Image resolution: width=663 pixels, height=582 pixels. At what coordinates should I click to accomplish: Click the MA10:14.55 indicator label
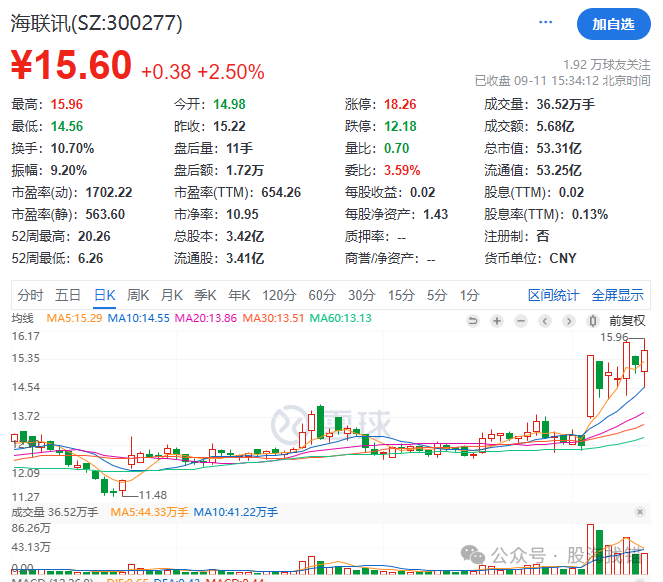coord(139,318)
